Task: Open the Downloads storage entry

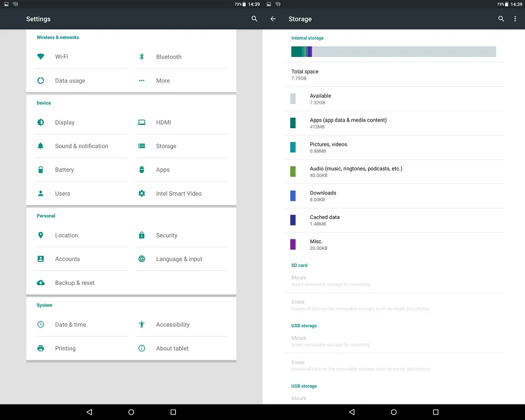Action: [393, 196]
